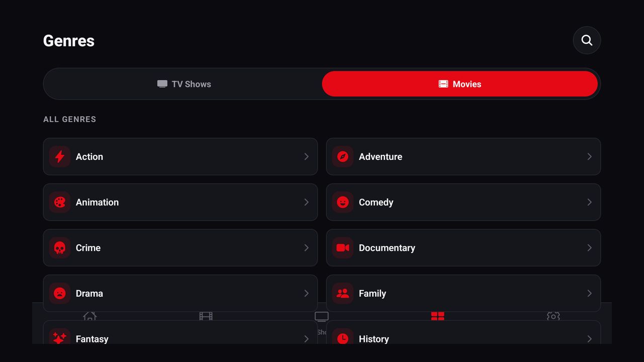Click the Documentary video camera icon
644x362 pixels.
[x=343, y=248]
